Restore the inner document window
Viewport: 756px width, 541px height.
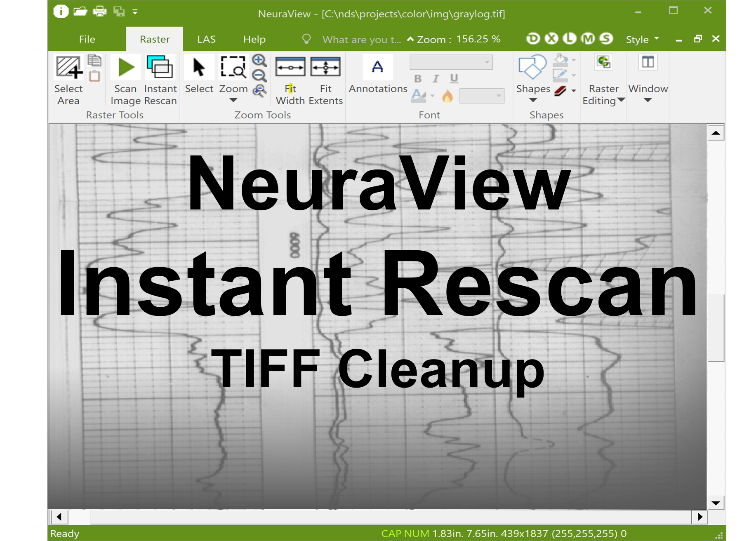click(698, 39)
